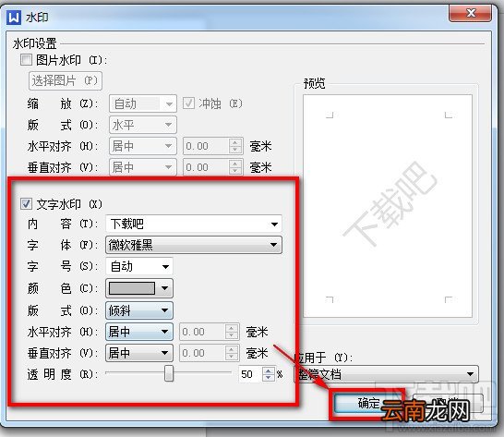Click the 透明度 slider handle
The height and width of the screenshot is (437, 504).
point(168,373)
